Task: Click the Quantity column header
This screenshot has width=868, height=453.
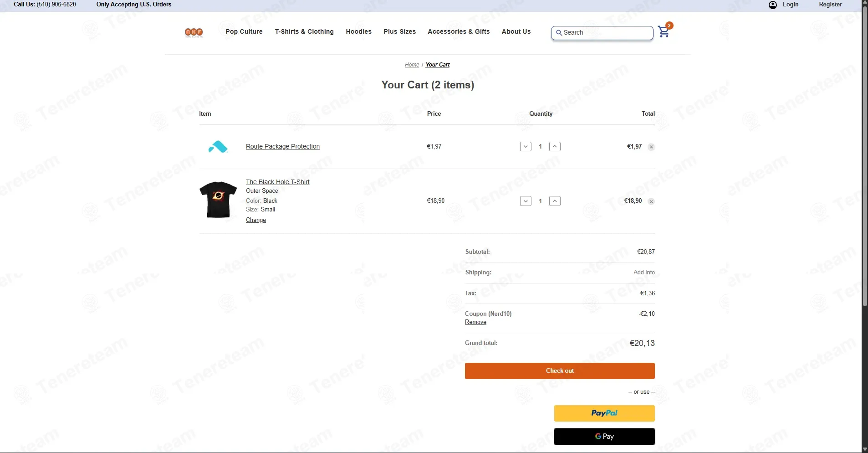Action: click(x=541, y=114)
